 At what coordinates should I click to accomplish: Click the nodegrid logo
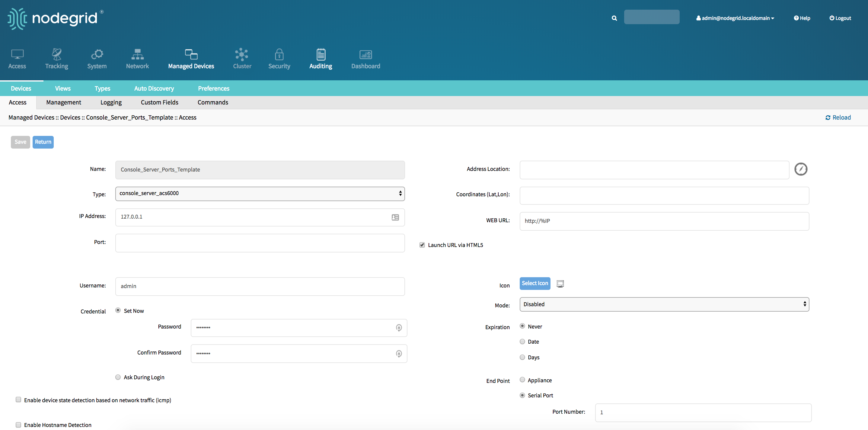click(x=56, y=18)
